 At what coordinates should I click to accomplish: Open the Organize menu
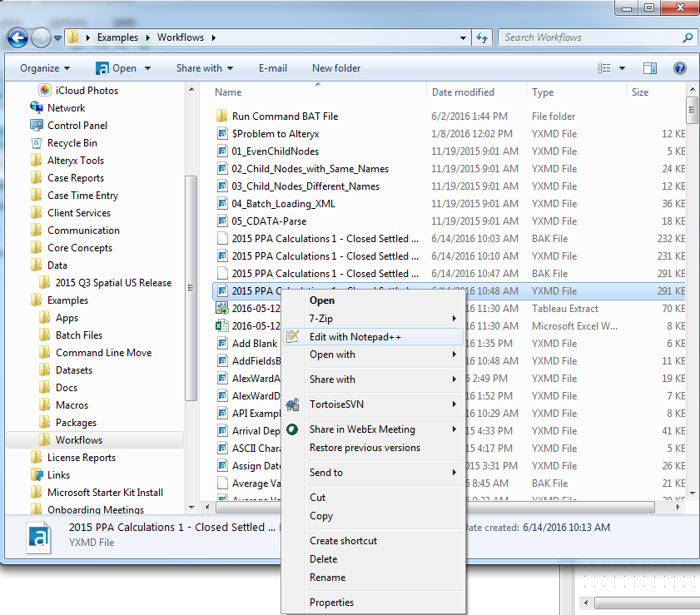coord(45,68)
